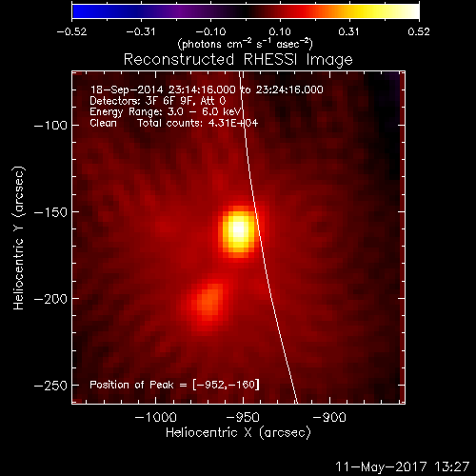Click the -900 x-axis tick label

pyautogui.click(x=329, y=417)
